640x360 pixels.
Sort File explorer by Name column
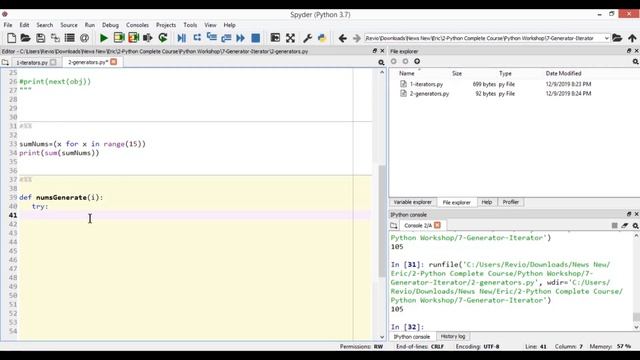click(x=407, y=73)
